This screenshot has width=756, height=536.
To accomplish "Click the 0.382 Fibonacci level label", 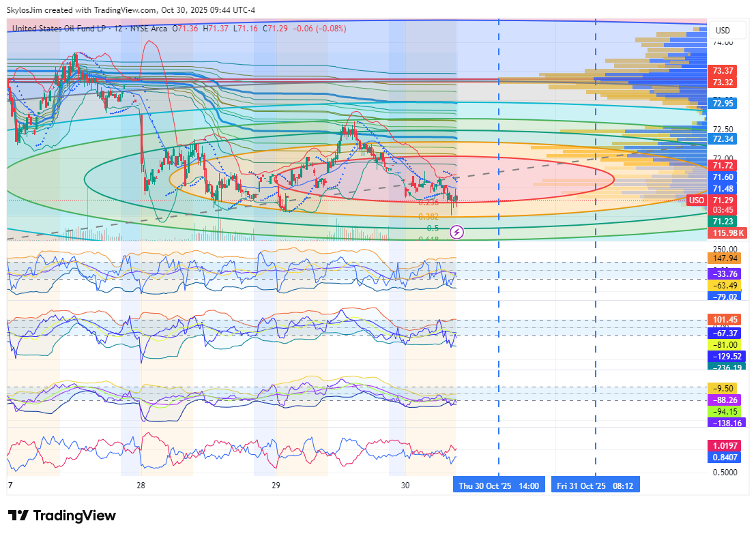I will [428, 216].
